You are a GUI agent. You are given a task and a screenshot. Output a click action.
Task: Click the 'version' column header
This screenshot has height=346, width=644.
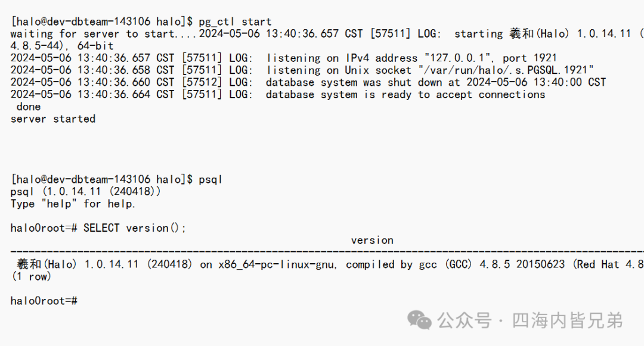(372, 241)
